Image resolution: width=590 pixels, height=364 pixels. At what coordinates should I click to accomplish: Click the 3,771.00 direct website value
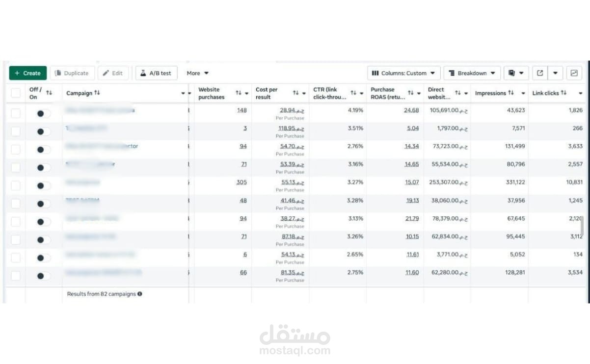452,254
